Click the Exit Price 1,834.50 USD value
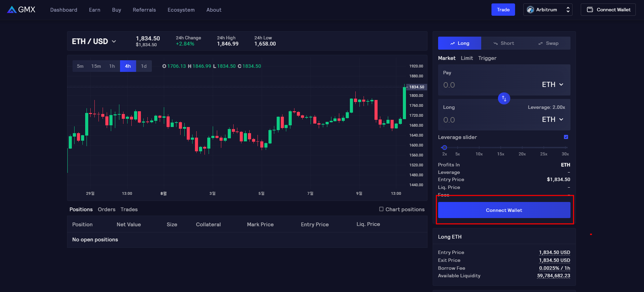Viewport: 644px width, 292px height. coord(555,260)
